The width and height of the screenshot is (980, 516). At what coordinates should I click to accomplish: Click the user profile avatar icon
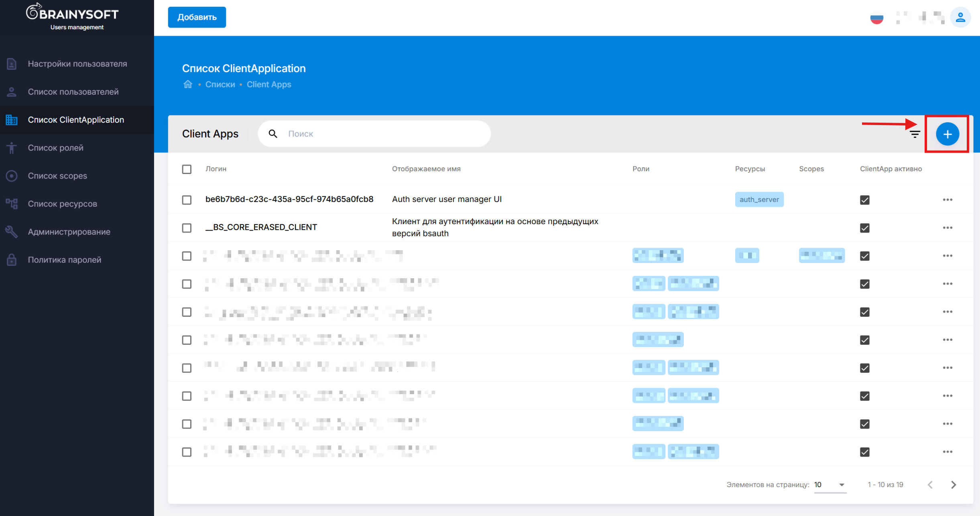960,18
